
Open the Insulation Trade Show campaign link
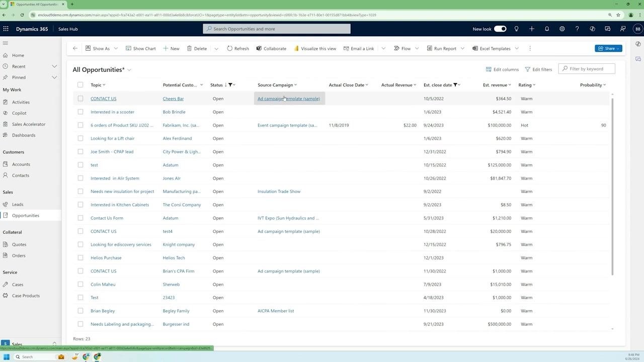pyautogui.click(x=279, y=192)
